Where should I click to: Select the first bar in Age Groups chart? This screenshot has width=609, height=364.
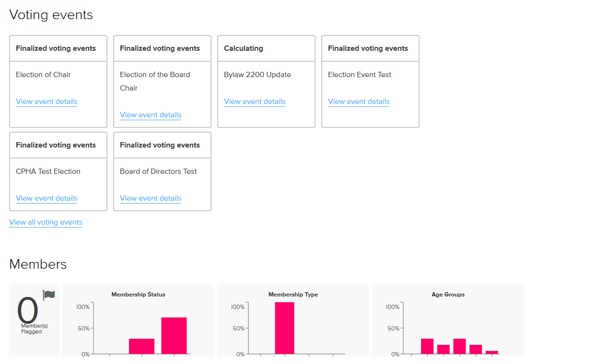click(x=427, y=345)
